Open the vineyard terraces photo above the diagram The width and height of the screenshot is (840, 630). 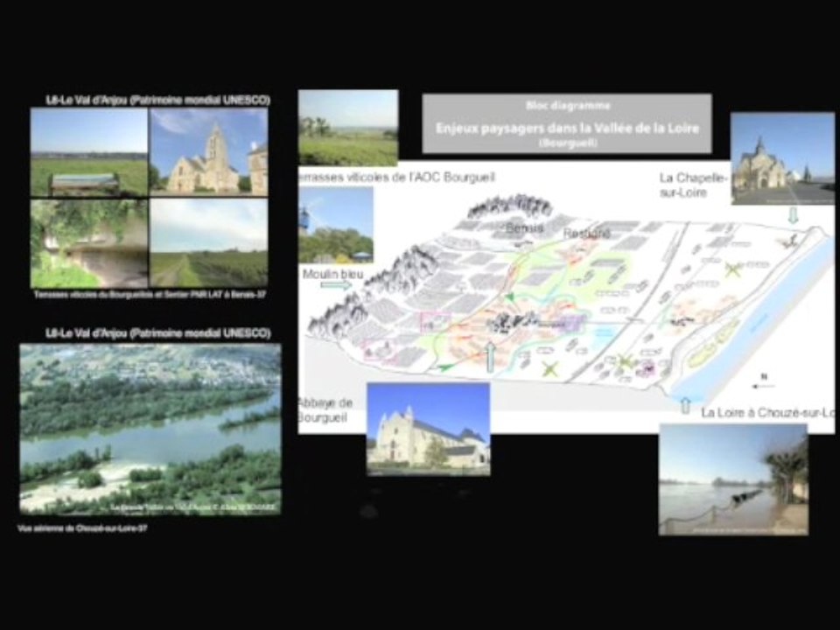click(348, 128)
